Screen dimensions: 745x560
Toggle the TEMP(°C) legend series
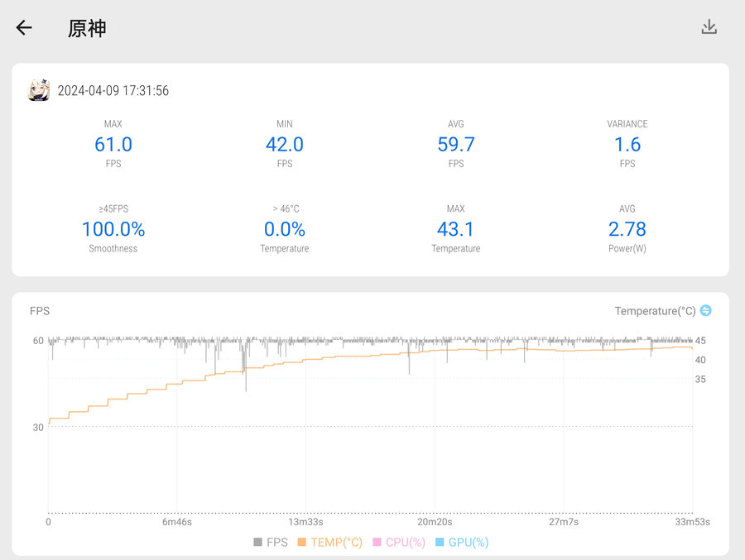pyautogui.click(x=329, y=543)
